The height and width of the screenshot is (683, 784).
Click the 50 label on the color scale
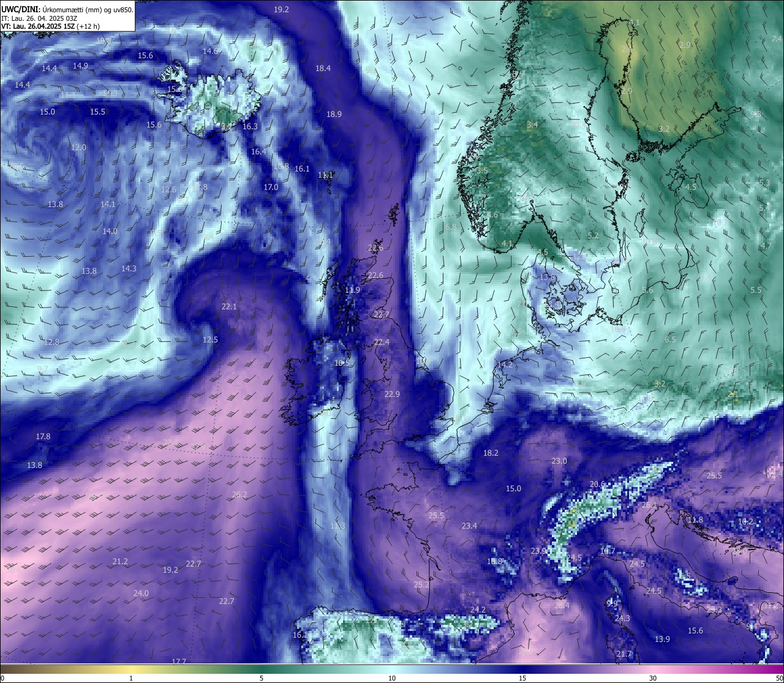tap(779, 678)
